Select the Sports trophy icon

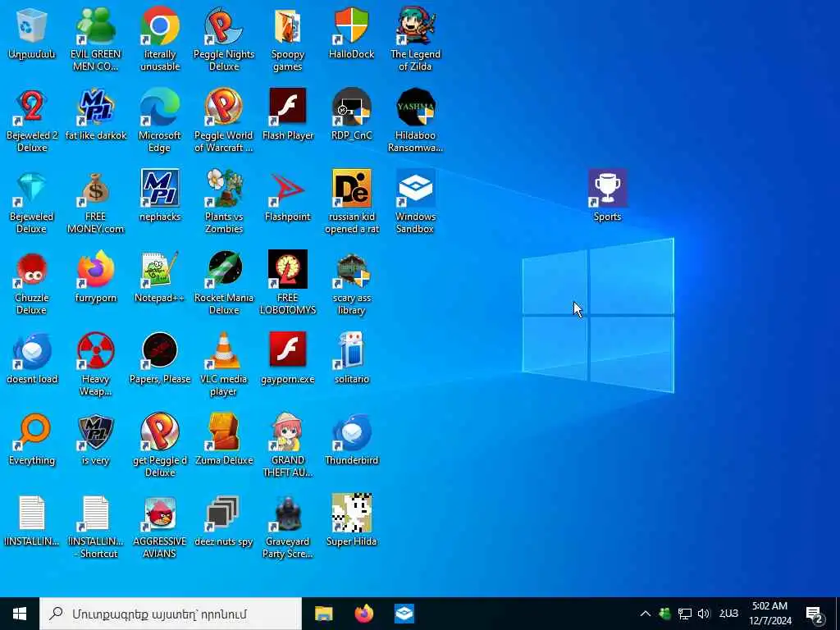(608, 196)
